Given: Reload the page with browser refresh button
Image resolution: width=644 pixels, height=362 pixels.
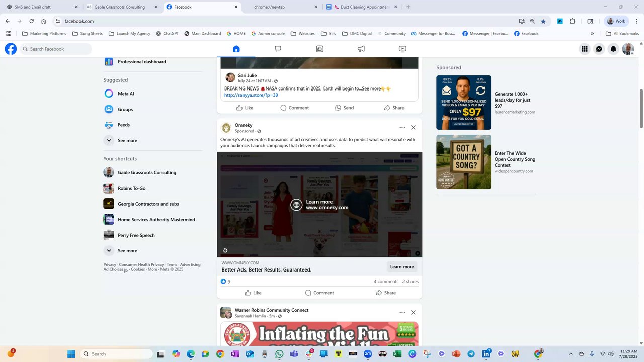Looking at the screenshot, I should pos(31,21).
